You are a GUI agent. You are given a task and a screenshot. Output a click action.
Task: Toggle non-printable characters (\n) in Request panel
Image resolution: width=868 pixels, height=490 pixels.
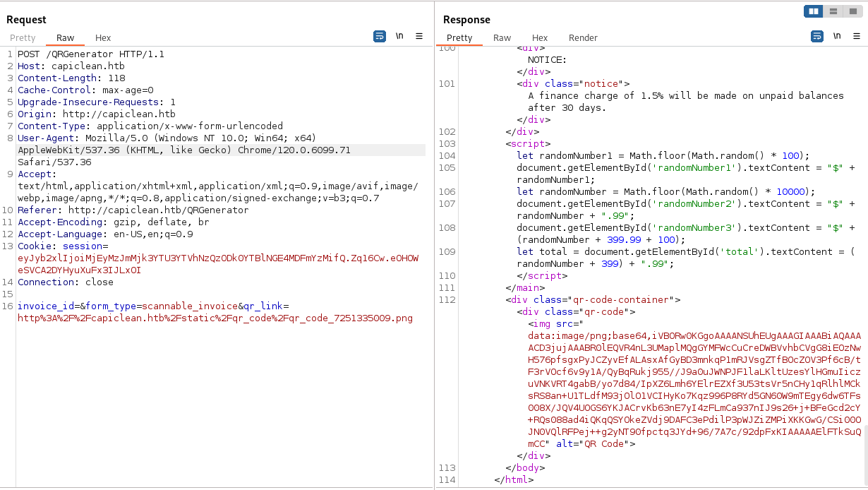click(399, 36)
